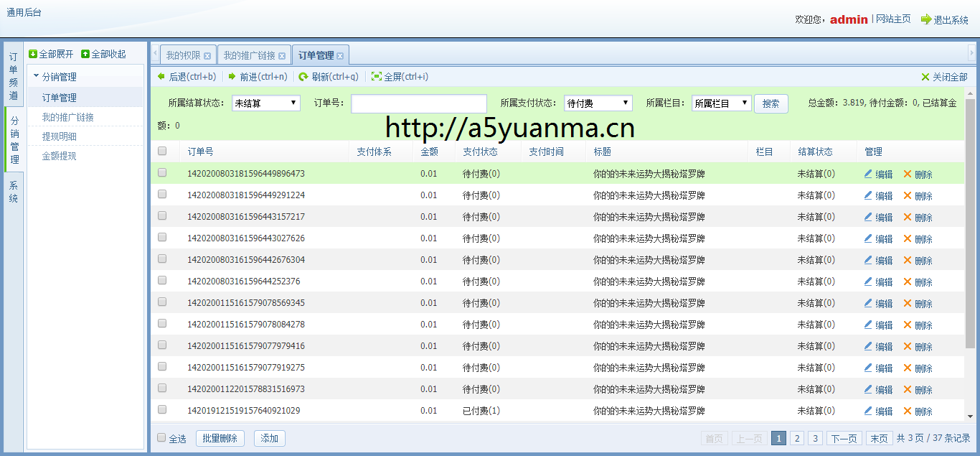Select 提现明细 in the left sidebar

(x=60, y=136)
